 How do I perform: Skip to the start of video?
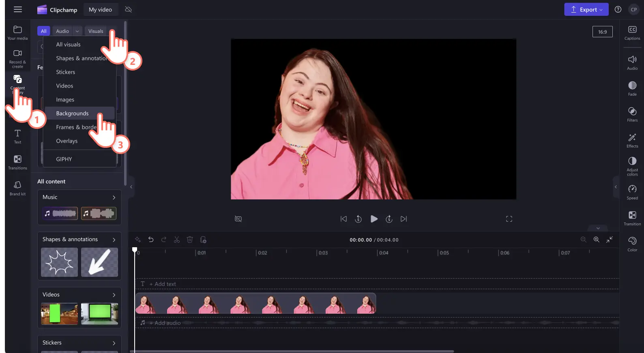(343, 219)
